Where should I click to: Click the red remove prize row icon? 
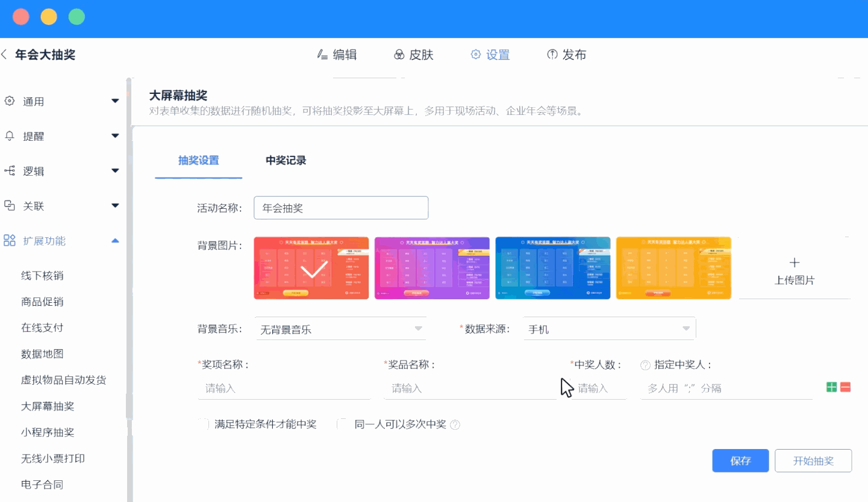click(846, 387)
